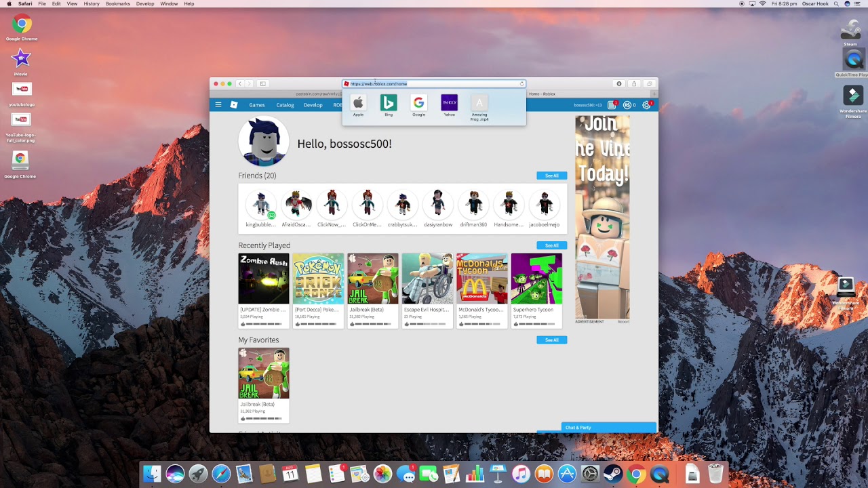Open the Develop menu in menu bar
Viewport: 868px width, 488px height.
tap(145, 3)
